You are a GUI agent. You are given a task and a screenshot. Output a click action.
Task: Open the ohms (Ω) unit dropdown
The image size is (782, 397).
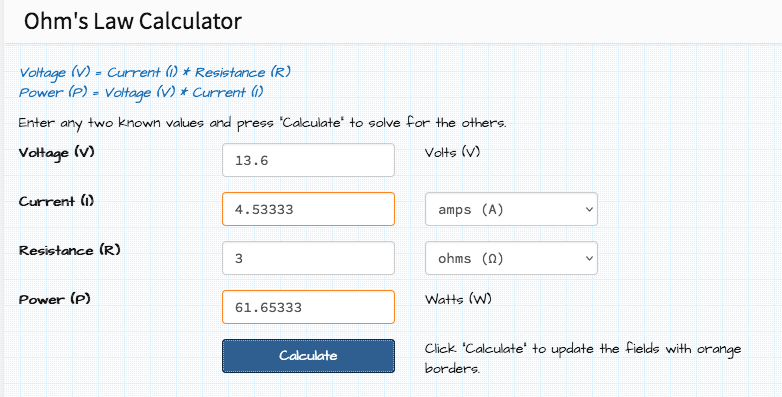[511, 258]
